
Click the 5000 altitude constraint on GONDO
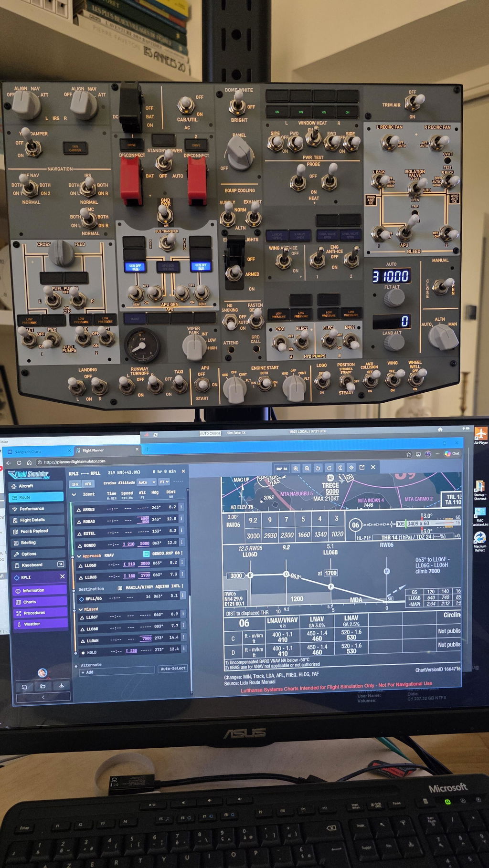point(145,544)
